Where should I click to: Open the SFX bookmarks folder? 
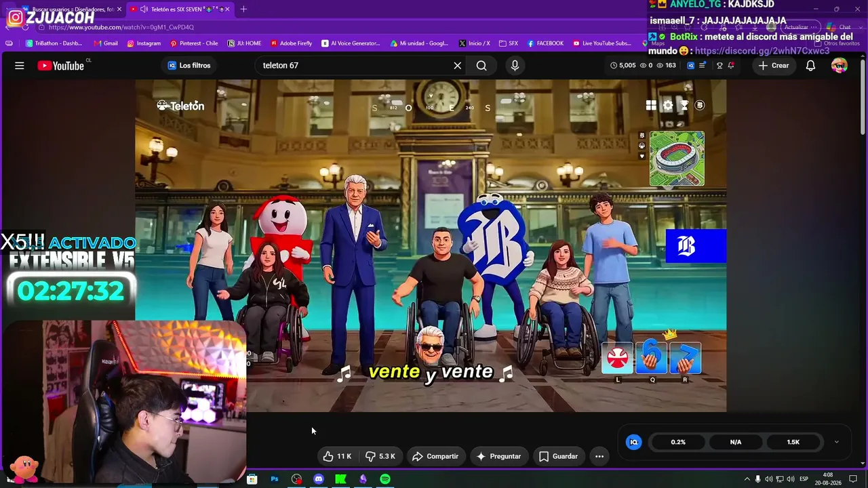(x=508, y=43)
